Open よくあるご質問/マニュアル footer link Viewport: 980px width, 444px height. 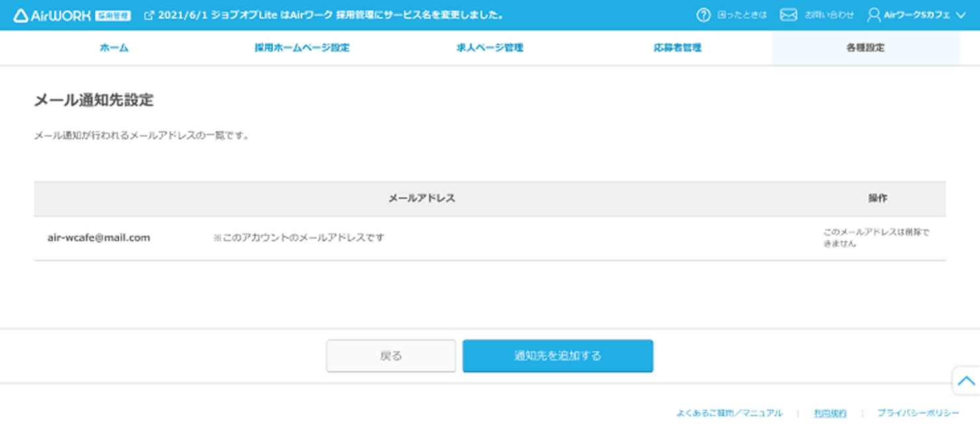pyautogui.click(x=729, y=413)
